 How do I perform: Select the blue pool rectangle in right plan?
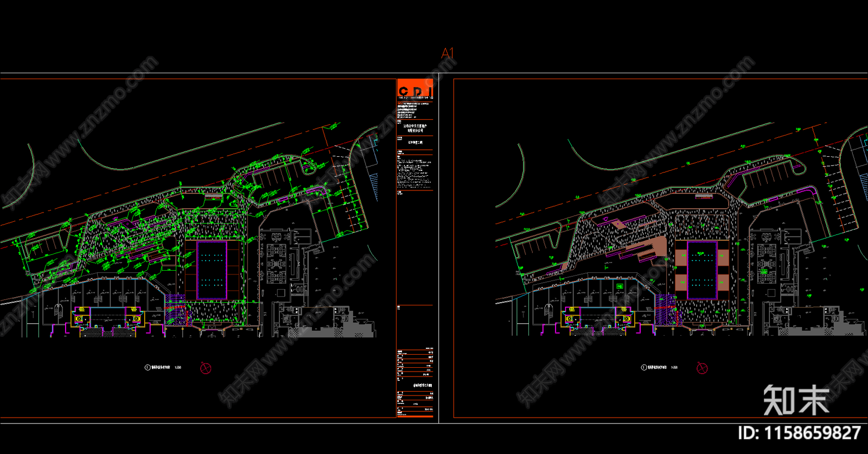[702, 271]
